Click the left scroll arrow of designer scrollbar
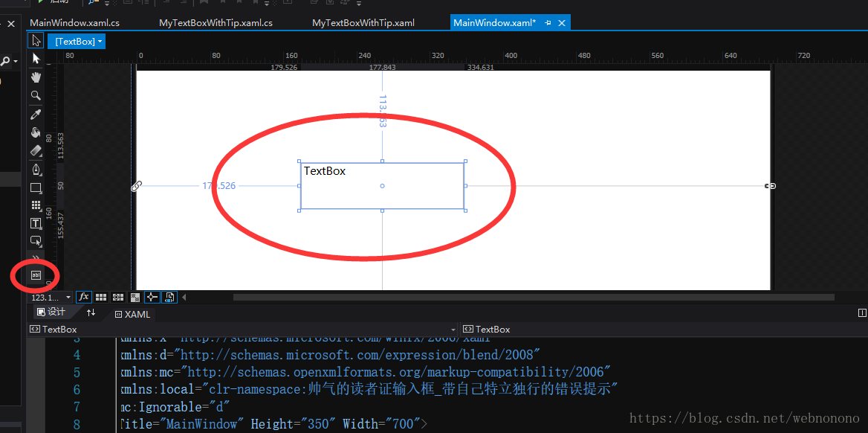Screen dimensions: 868x433 point(184,297)
